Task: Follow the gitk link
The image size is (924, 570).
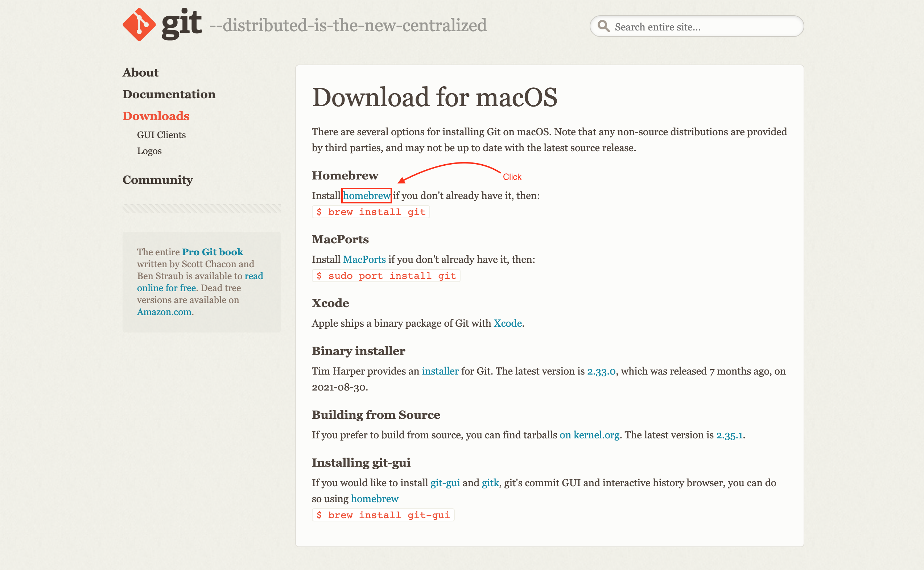Action: pyautogui.click(x=490, y=483)
